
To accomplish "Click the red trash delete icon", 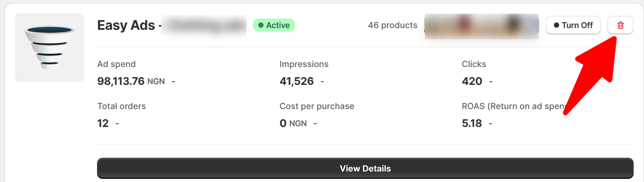I will (x=620, y=25).
